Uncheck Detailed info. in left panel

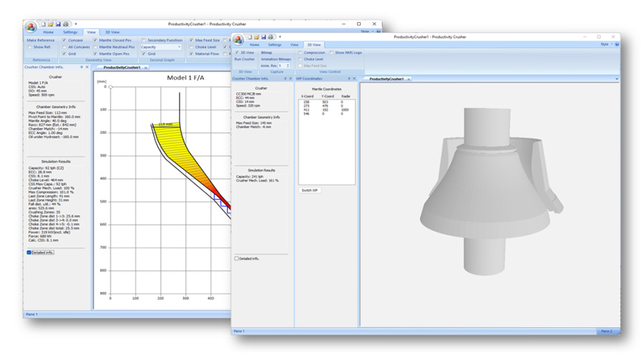29,253
